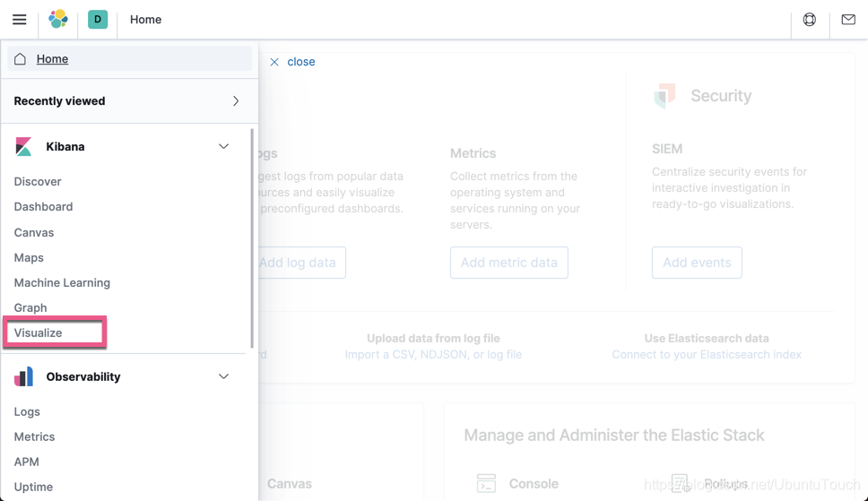Open Visualize in Kibana menu
The height and width of the screenshot is (501, 868).
pos(39,333)
